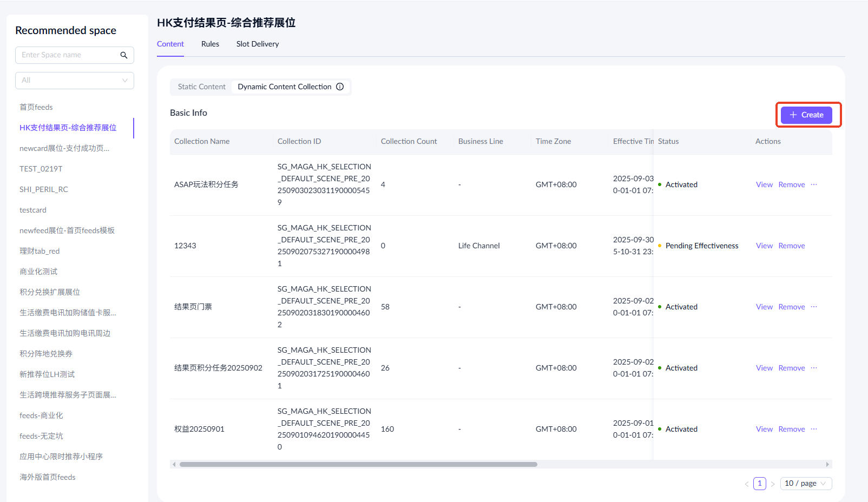
Task: Open more actions for 权益20250901 row
Action: (814, 429)
